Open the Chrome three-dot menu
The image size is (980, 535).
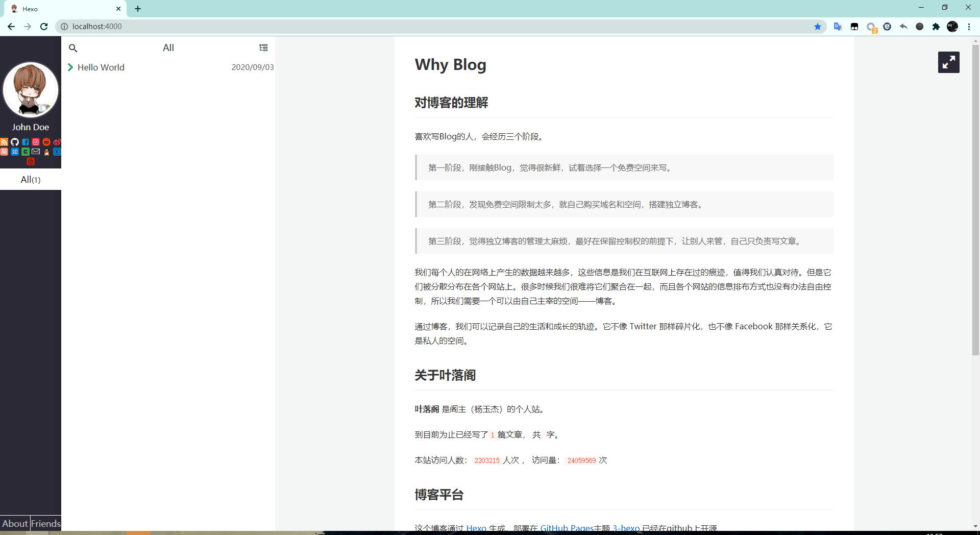[969, 27]
